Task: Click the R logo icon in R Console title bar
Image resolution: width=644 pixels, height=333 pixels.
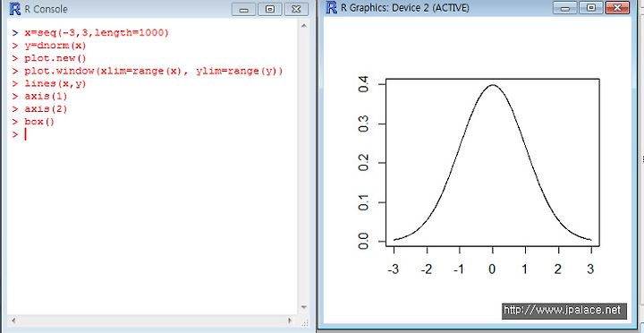Action: 14,9
